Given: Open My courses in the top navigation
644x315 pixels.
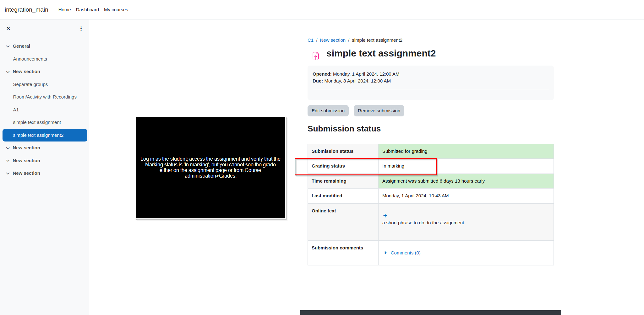Looking at the screenshot, I should click(116, 10).
